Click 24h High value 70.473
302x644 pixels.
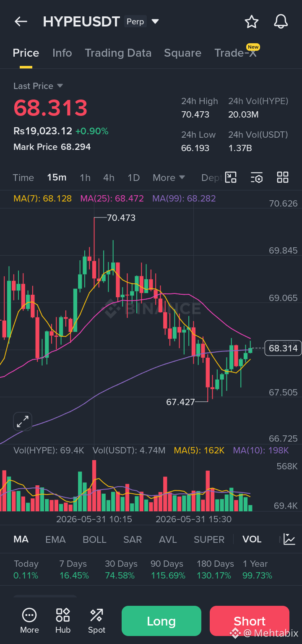[195, 115]
